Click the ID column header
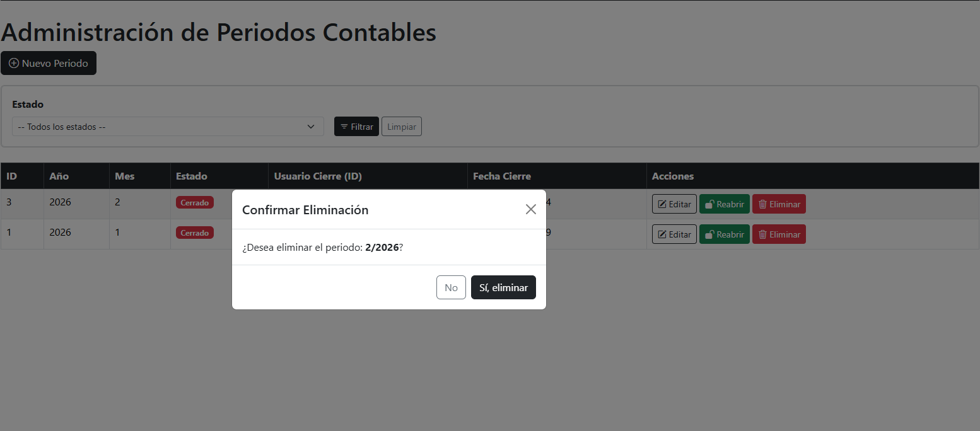Image resolution: width=980 pixels, height=431 pixels. 11,176
